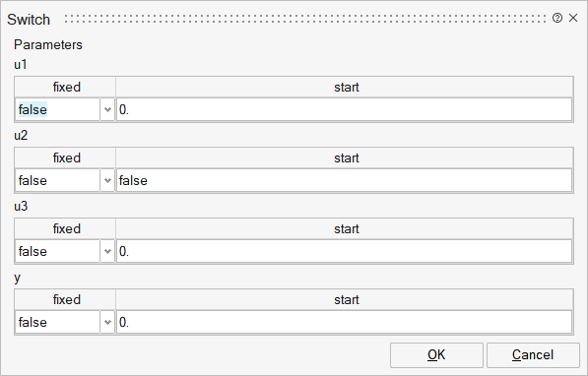The image size is (588, 376).
Task: Click the help question mark icon
Action: 557,18
